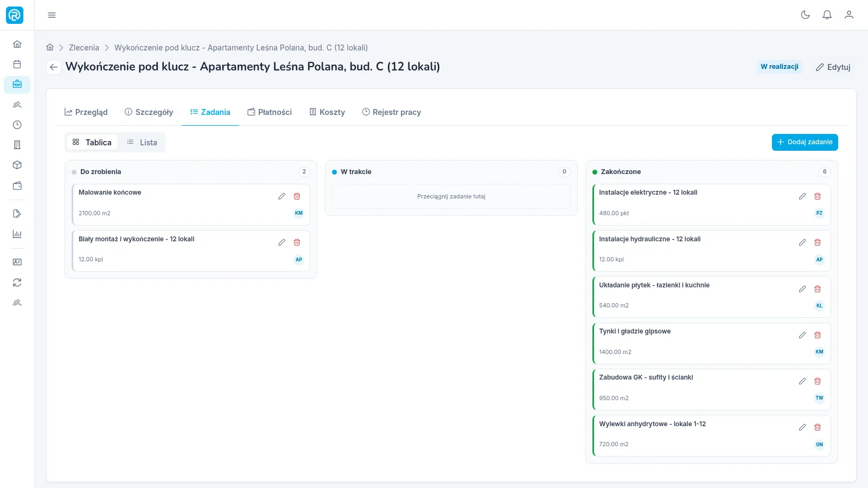Click Dodaj zadanie button
This screenshot has height=488, width=868.
pos(805,142)
